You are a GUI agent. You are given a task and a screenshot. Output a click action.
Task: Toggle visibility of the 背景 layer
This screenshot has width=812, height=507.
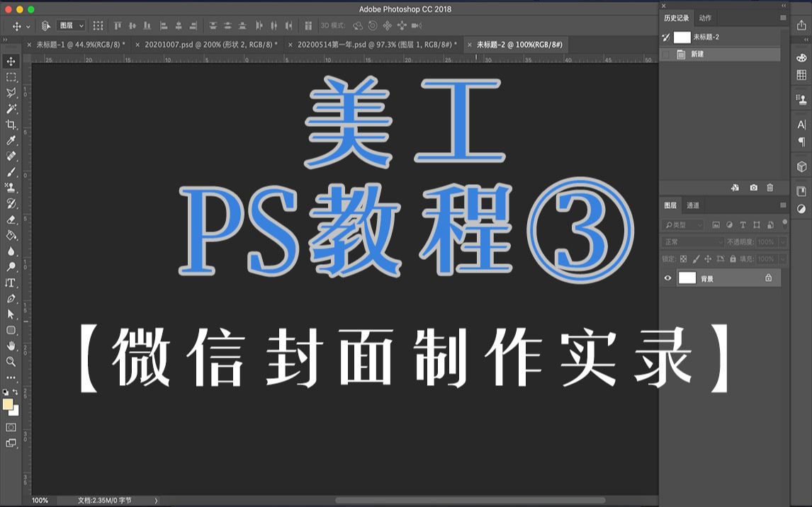tap(667, 278)
